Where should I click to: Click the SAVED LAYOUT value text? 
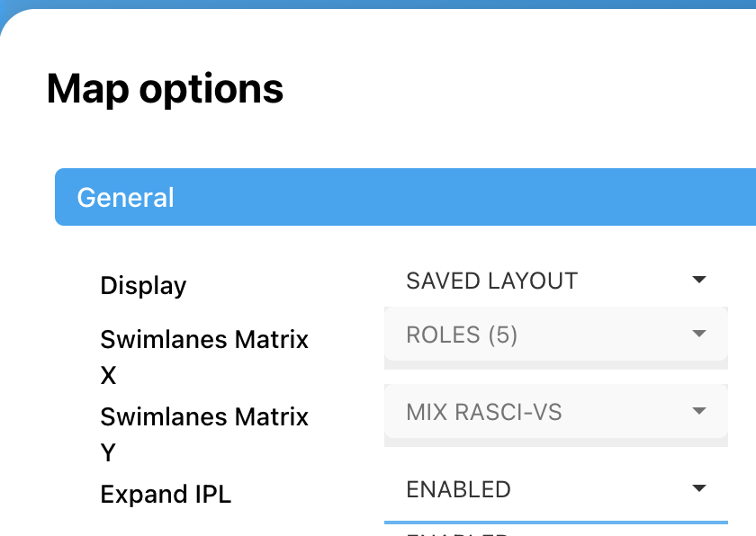[x=491, y=281]
